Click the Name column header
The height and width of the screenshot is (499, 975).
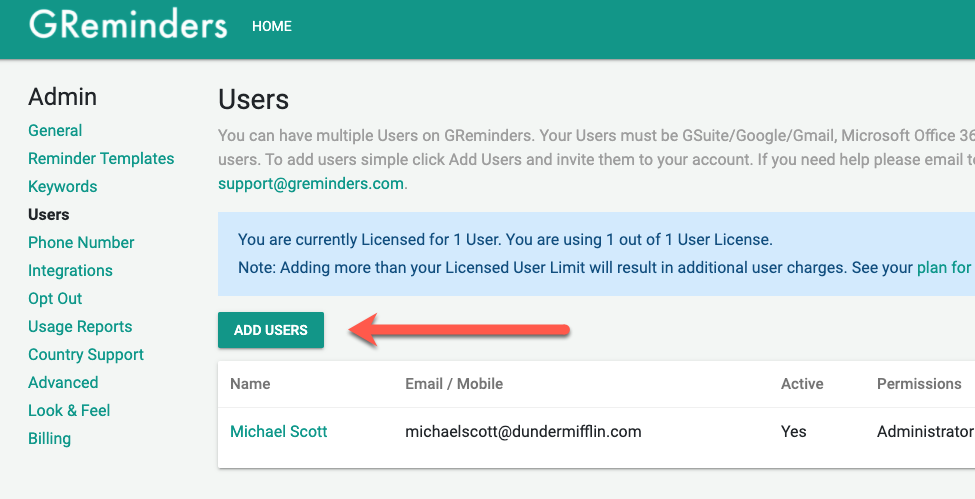click(250, 384)
